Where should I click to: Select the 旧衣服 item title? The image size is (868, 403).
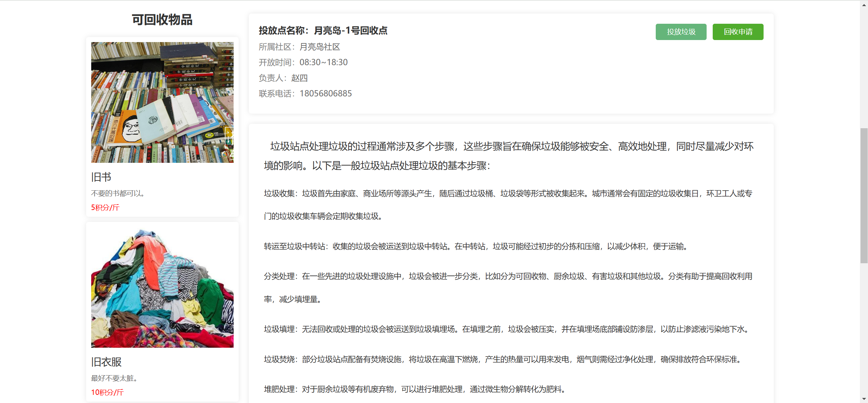click(106, 362)
